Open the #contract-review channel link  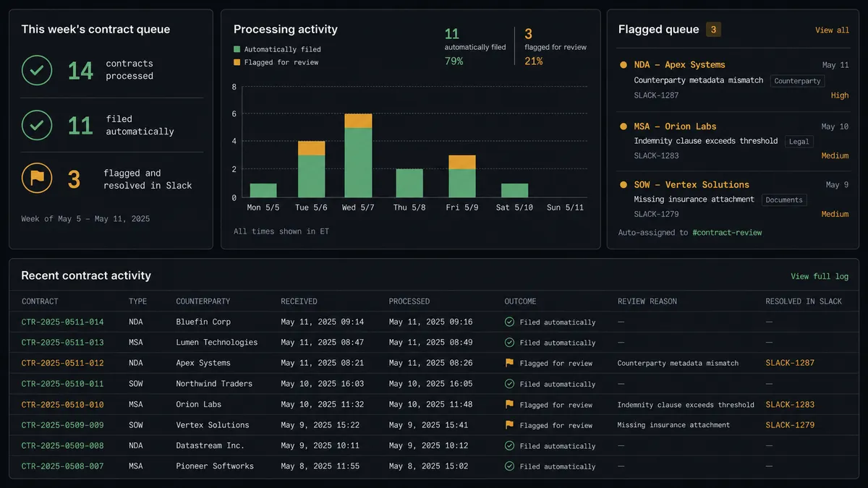727,233
